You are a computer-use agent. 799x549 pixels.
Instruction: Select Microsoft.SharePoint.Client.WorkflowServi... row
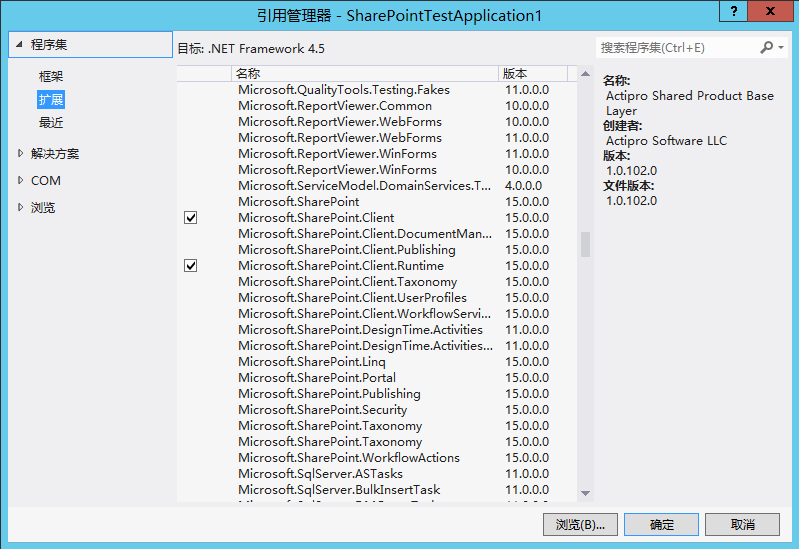tap(377, 313)
